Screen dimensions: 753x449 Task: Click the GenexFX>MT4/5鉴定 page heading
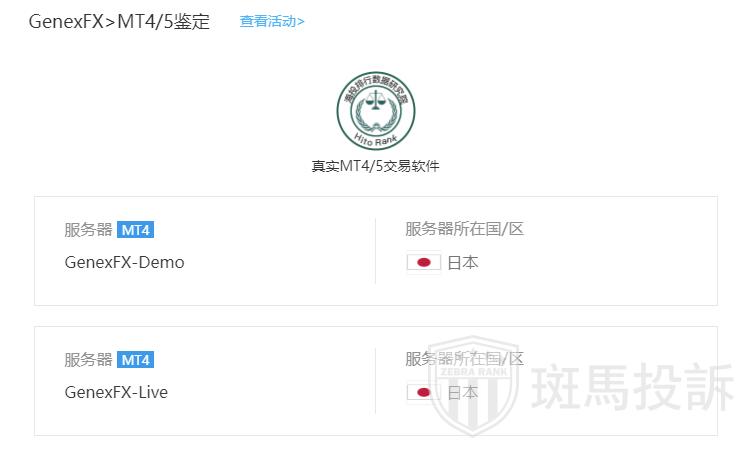pyautogui.click(x=119, y=21)
